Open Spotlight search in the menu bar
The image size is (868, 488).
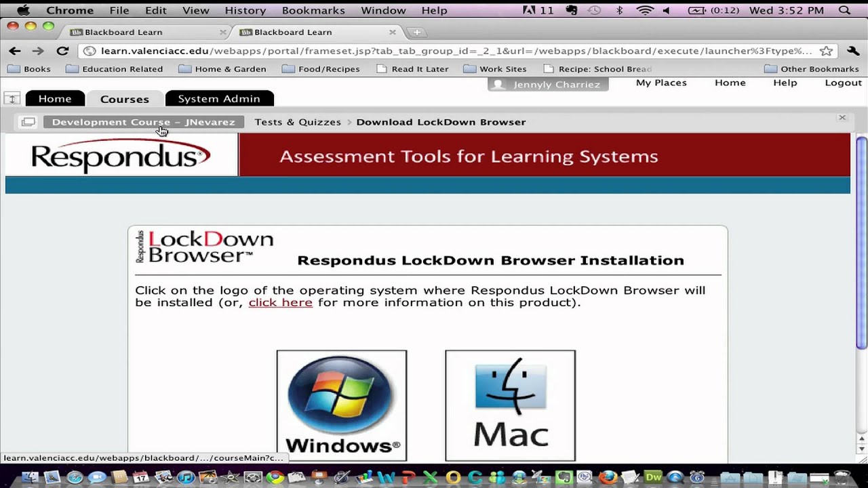pyautogui.click(x=844, y=10)
